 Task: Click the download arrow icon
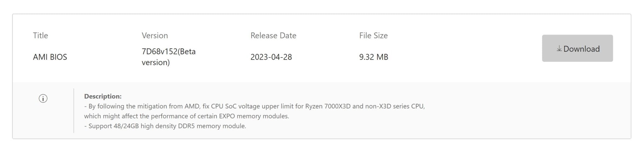[559, 49]
